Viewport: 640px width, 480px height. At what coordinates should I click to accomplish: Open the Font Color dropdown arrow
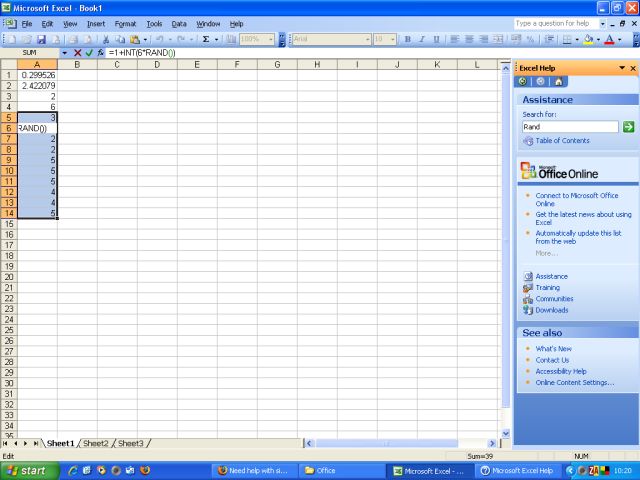click(x=620, y=40)
